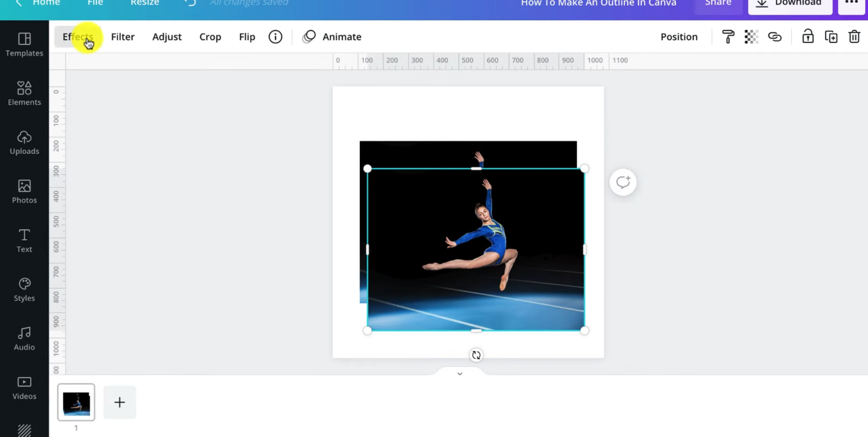
Task: Add a link to the selected image
Action: point(775,36)
